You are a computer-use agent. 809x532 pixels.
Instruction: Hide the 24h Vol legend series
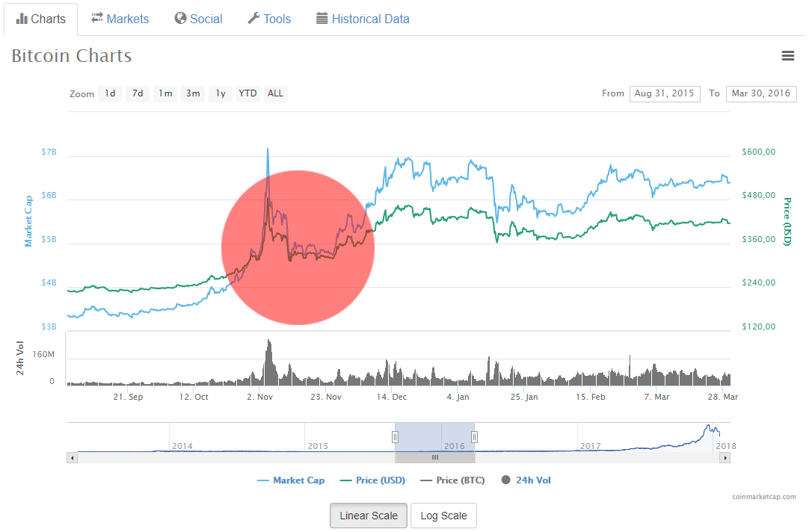(526, 480)
